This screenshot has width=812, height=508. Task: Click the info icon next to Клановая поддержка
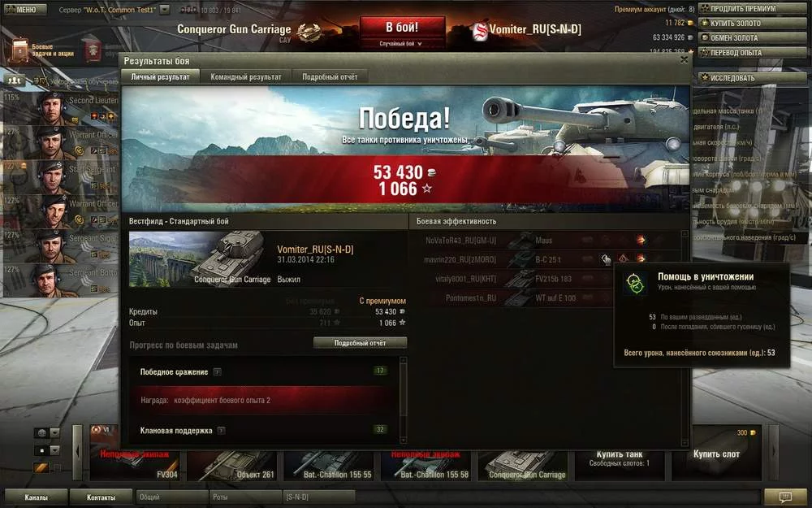point(221,430)
